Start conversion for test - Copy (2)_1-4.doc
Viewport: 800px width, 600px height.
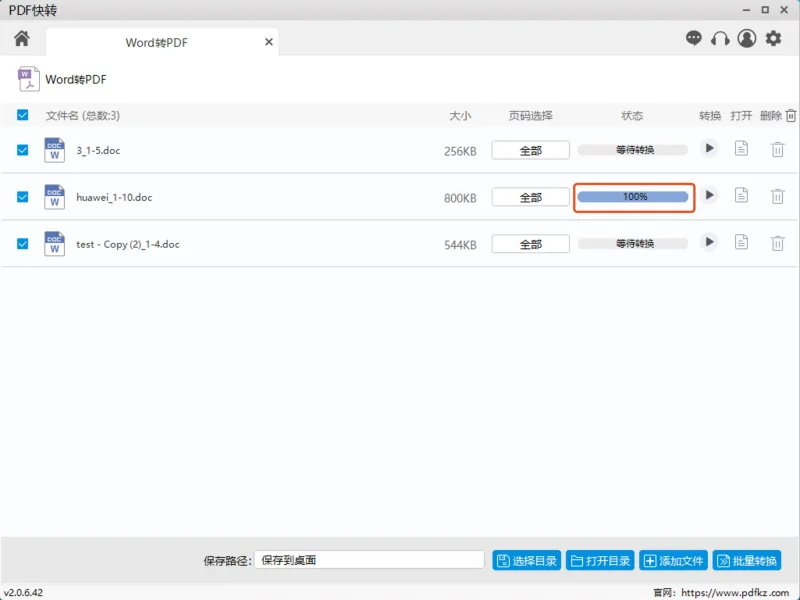tap(709, 242)
